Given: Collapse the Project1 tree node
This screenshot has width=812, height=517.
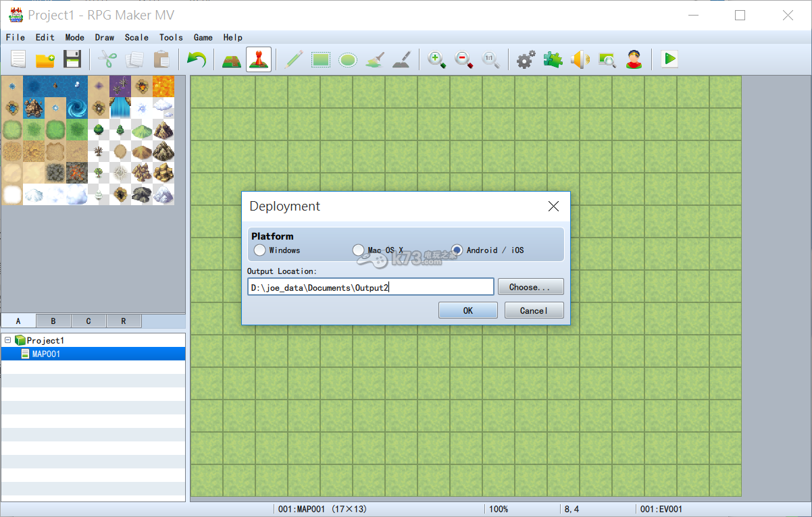Looking at the screenshot, I should click(x=7, y=341).
